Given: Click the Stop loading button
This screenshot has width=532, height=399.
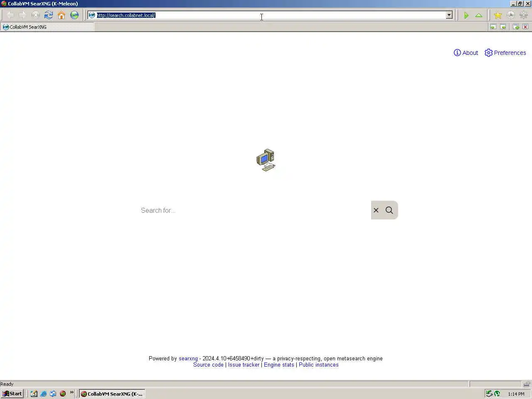Looking at the screenshot, I should click(x=36, y=15).
